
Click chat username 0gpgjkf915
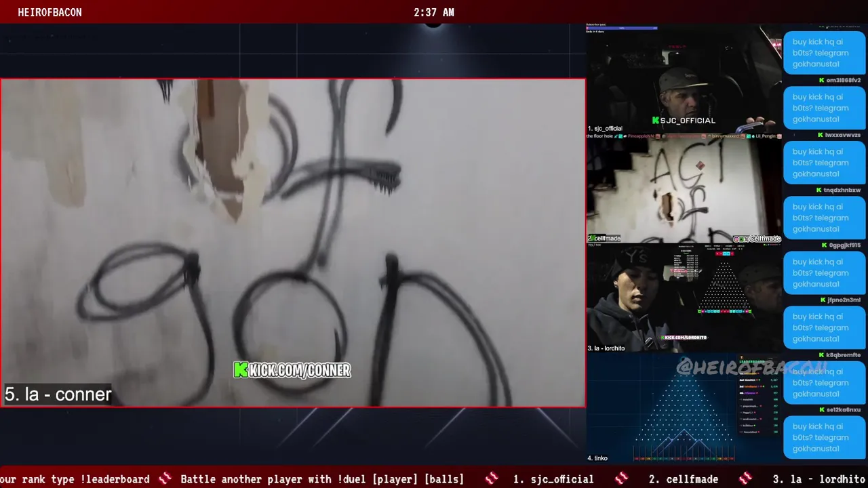[844, 245]
